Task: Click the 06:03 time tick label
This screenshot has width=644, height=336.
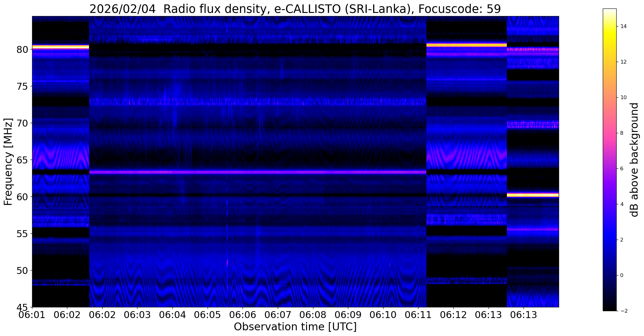Action: click(137, 315)
